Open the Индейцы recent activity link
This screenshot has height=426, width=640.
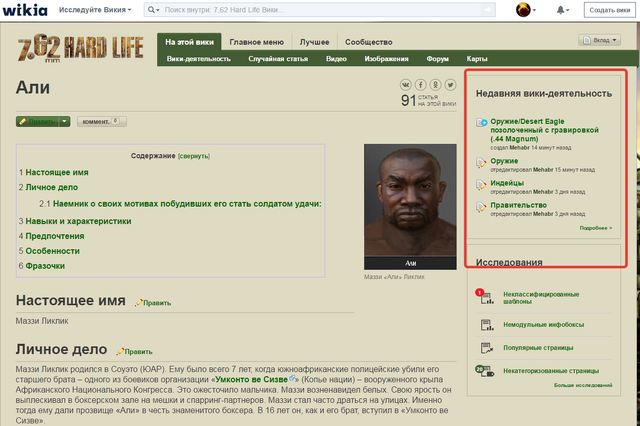[x=507, y=183]
